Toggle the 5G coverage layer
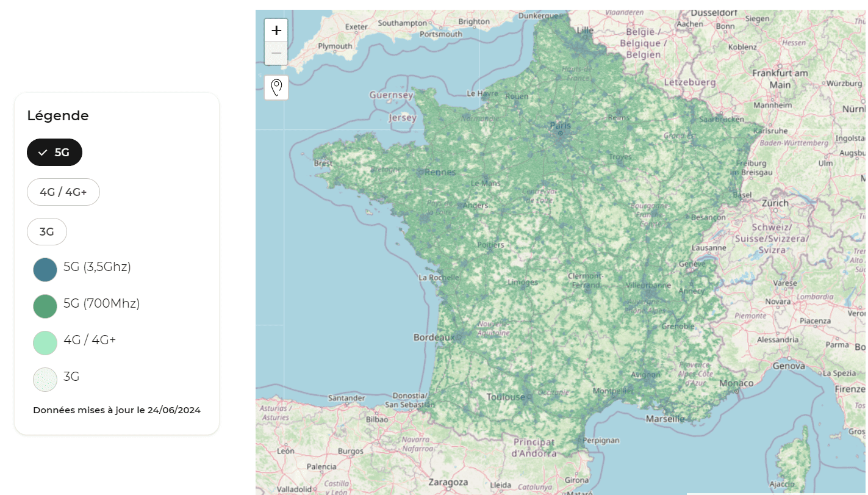 tap(54, 153)
